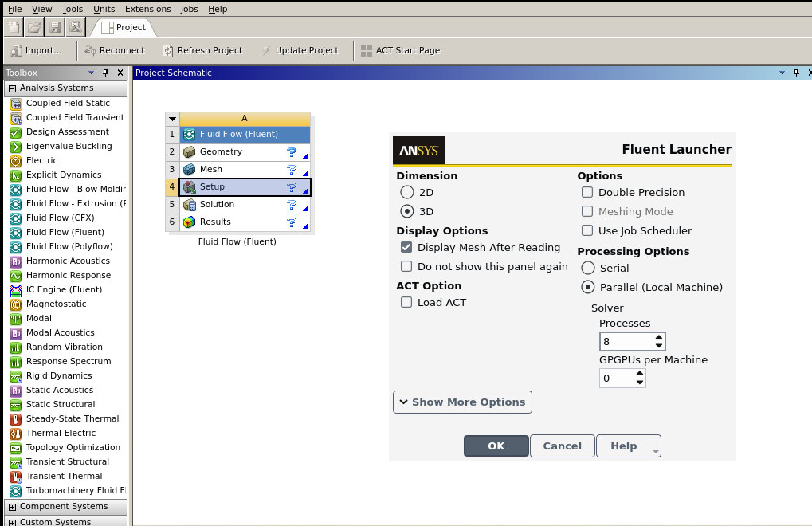812x526 pixels.
Task: Open Toolbox panel dropdown arrow
Action: pyautogui.click(x=91, y=73)
